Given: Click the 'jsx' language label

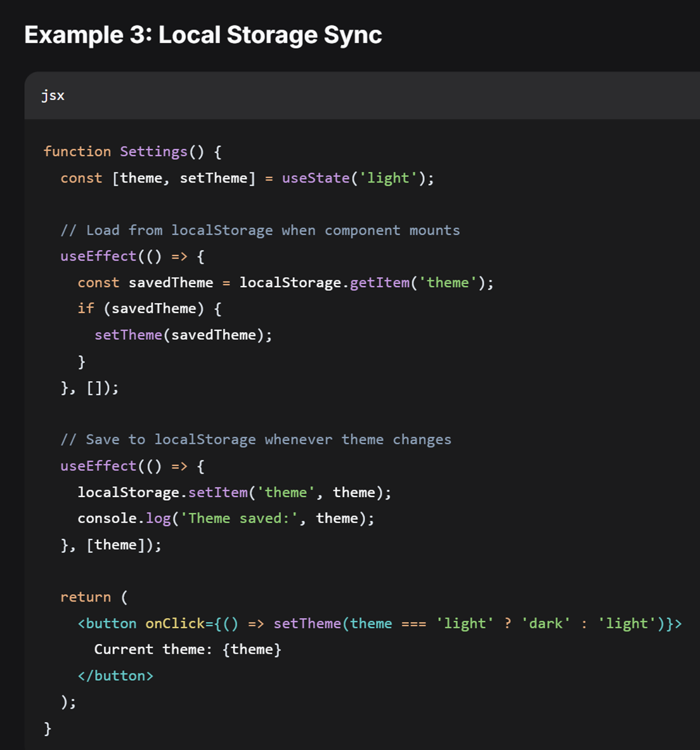Looking at the screenshot, I should coord(53,95).
